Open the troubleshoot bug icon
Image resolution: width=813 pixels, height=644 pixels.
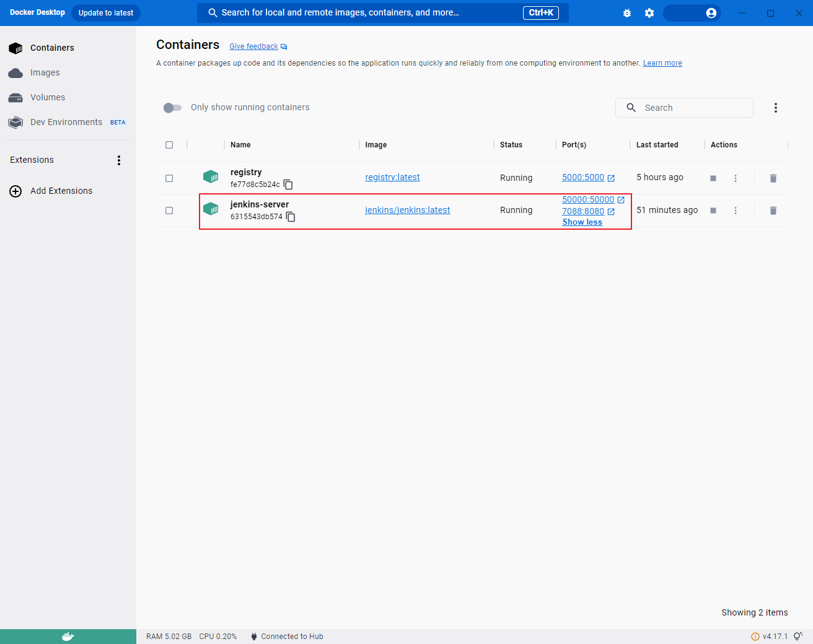pos(627,13)
